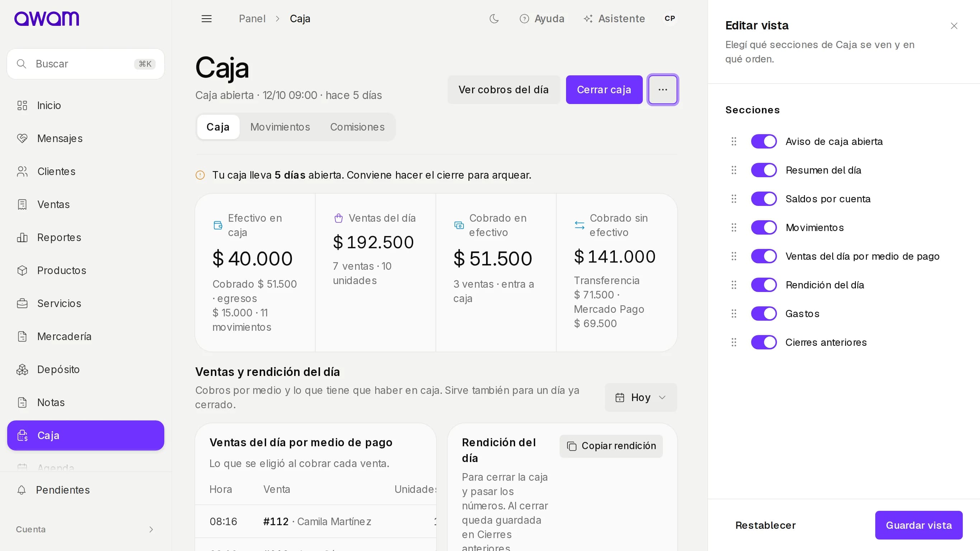Click Cerrar caja button
Screen dimensions: 980x551
(x=604, y=90)
